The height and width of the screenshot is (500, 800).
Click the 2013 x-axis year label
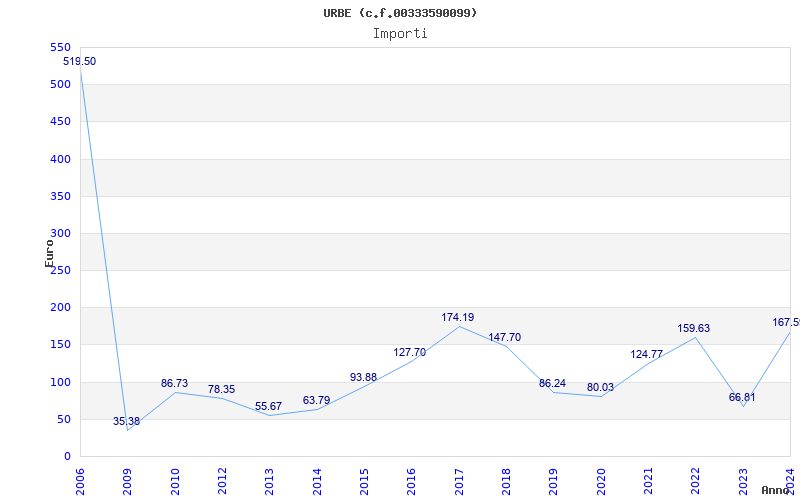point(269,482)
